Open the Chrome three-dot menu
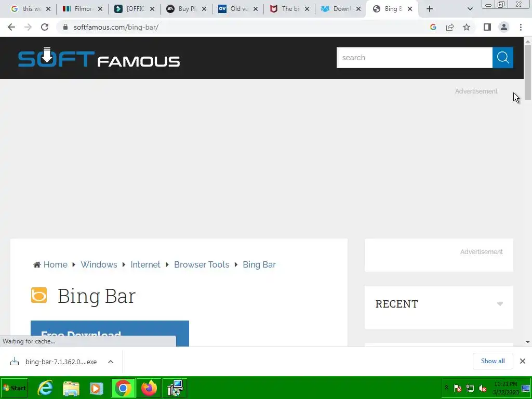This screenshot has height=399, width=532. (521, 27)
